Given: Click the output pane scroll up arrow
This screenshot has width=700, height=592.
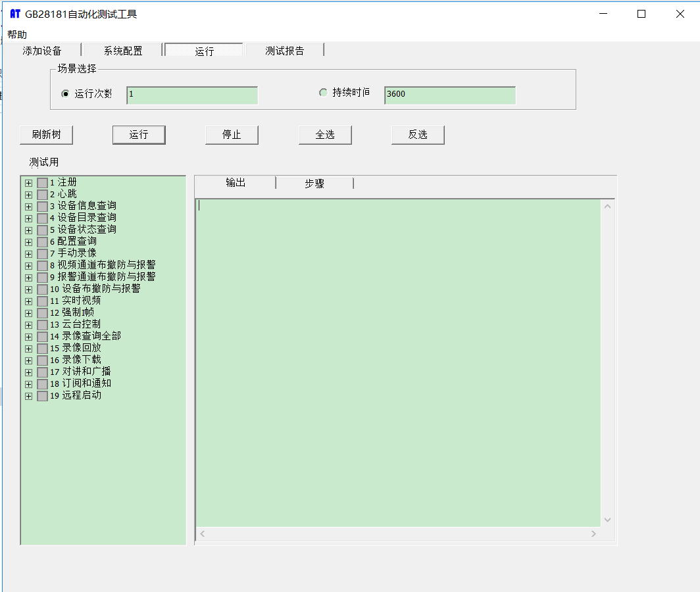Looking at the screenshot, I should point(608,207).
